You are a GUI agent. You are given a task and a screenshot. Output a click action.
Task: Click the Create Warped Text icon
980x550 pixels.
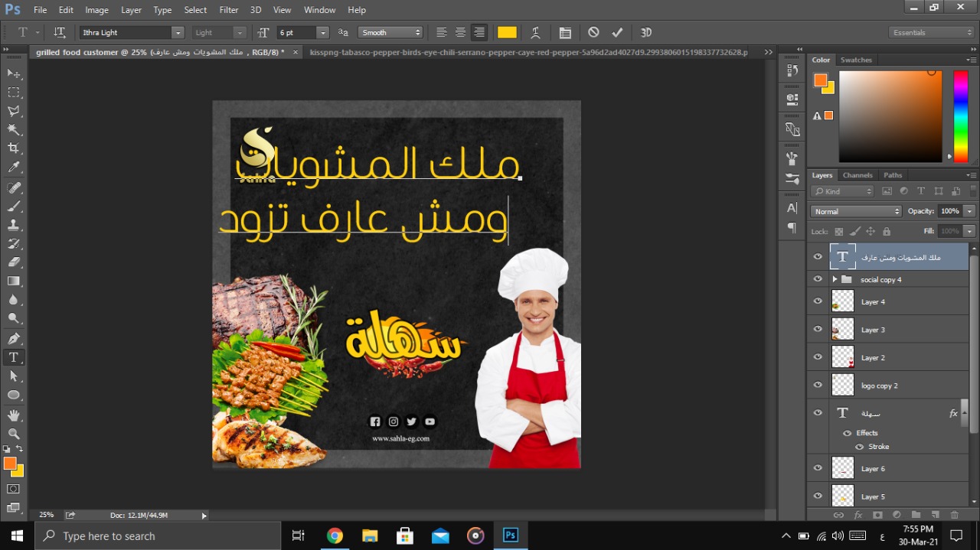(535, 33)
